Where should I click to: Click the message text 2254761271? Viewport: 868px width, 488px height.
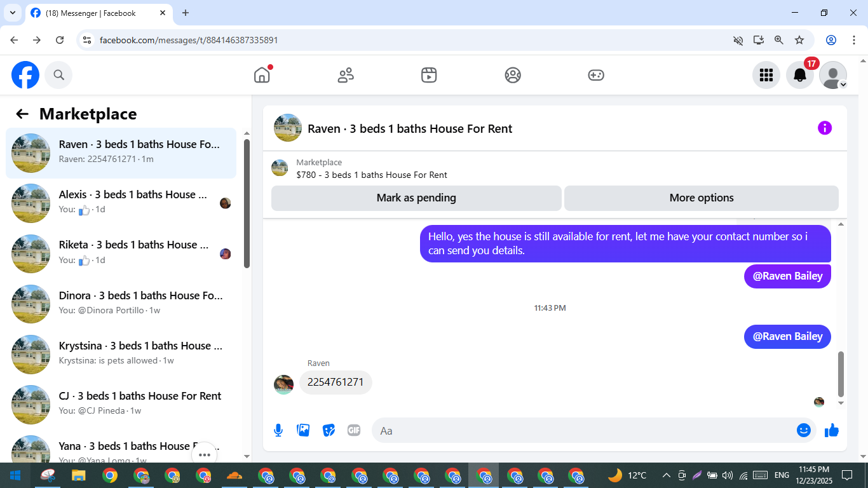(x=336, y=383)
